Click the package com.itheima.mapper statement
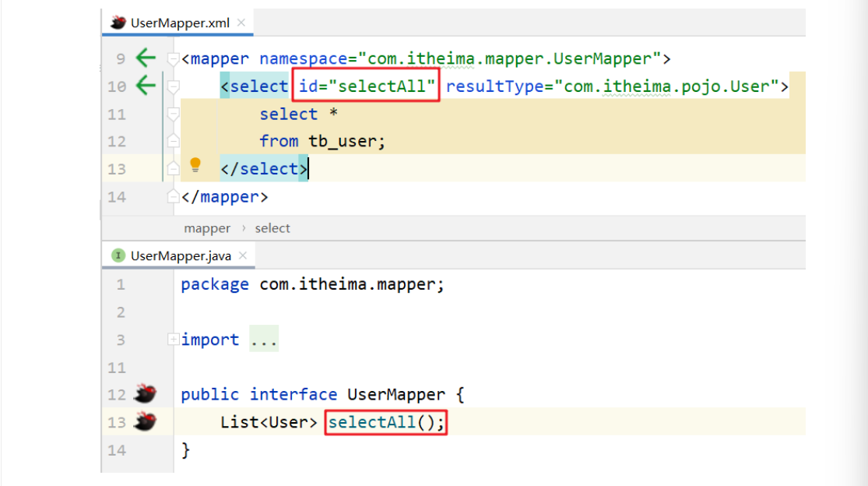The width and height of the screenshot is (868, 486). pyautogui.click(x=313, y=284)
